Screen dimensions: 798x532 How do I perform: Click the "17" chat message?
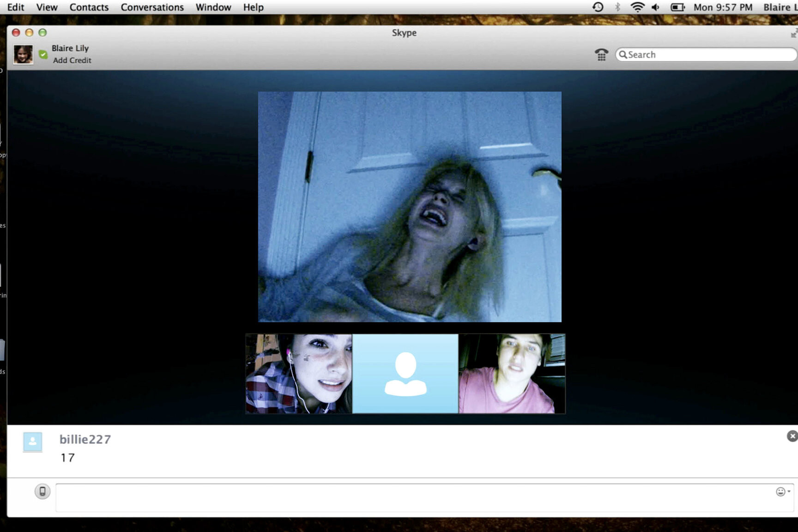tap(67, 458)
